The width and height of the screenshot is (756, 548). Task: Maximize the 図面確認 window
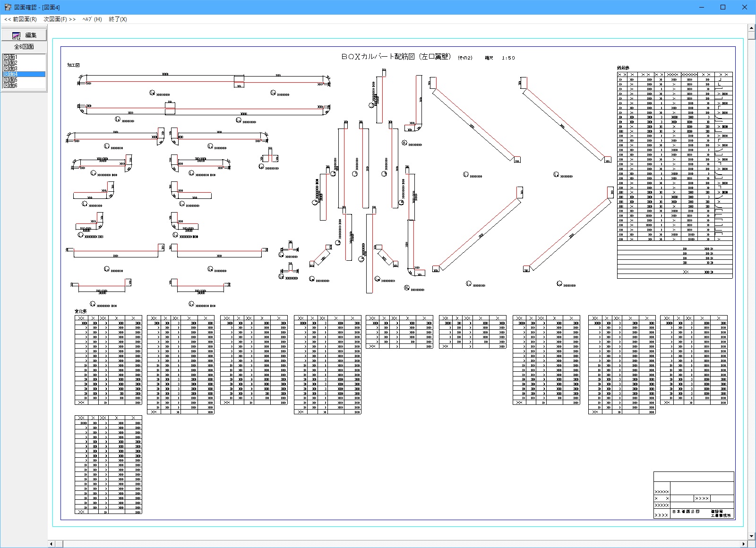(x=723, y=7)
